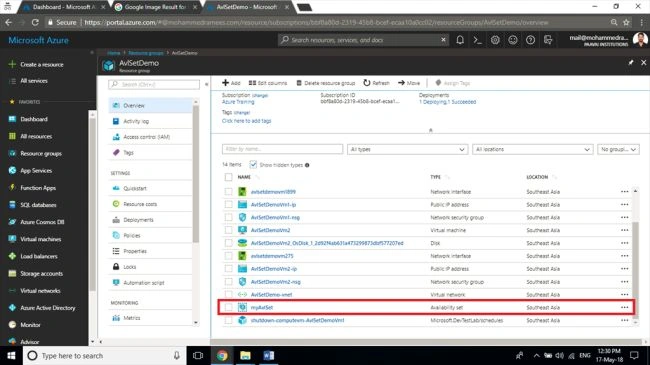Open Task View on the taskbar
This screenshot has height=365, width=650.
[x=198, y=355]
